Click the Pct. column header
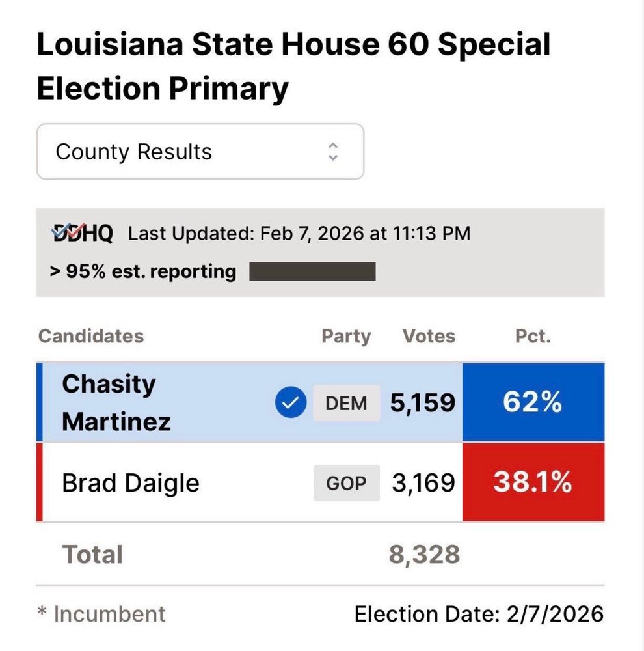644x651 pixels. tap(533, 336)
